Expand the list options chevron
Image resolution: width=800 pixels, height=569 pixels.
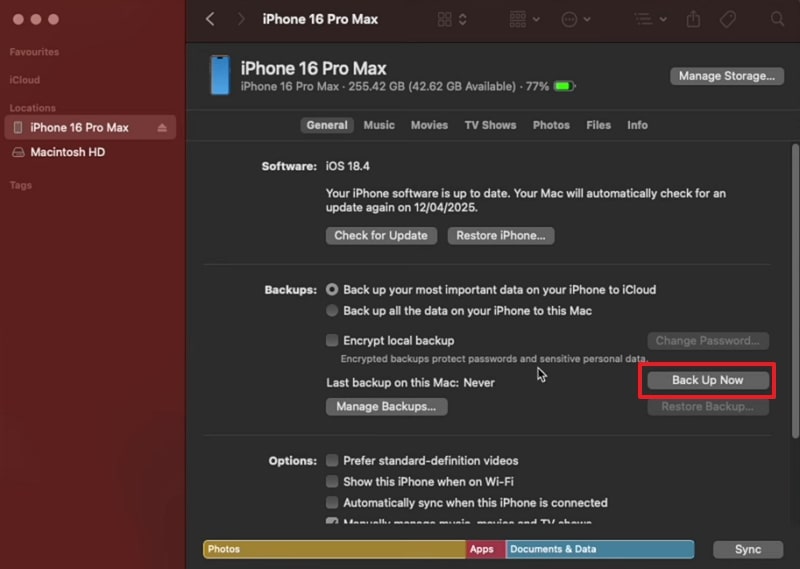(663, 19)
